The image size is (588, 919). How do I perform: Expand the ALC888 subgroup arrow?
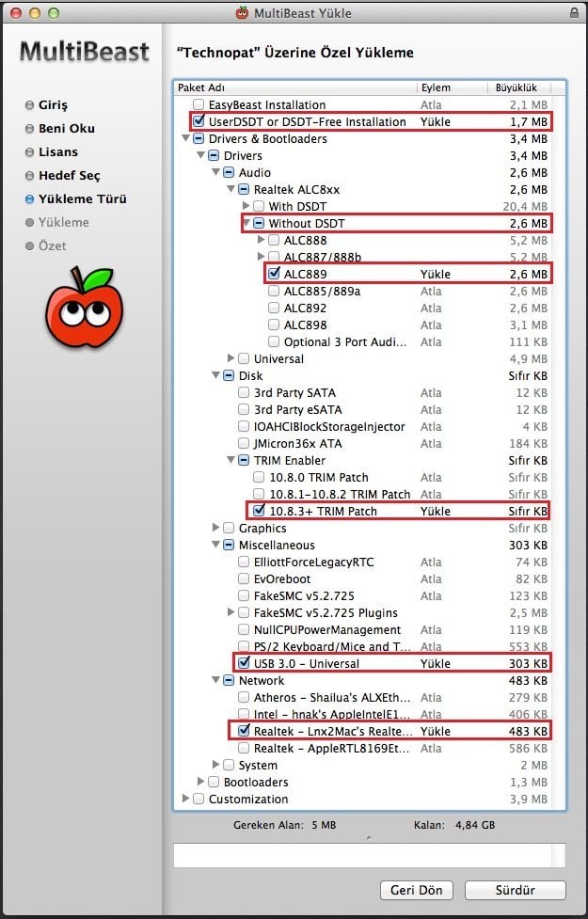(x=261, y=240)
